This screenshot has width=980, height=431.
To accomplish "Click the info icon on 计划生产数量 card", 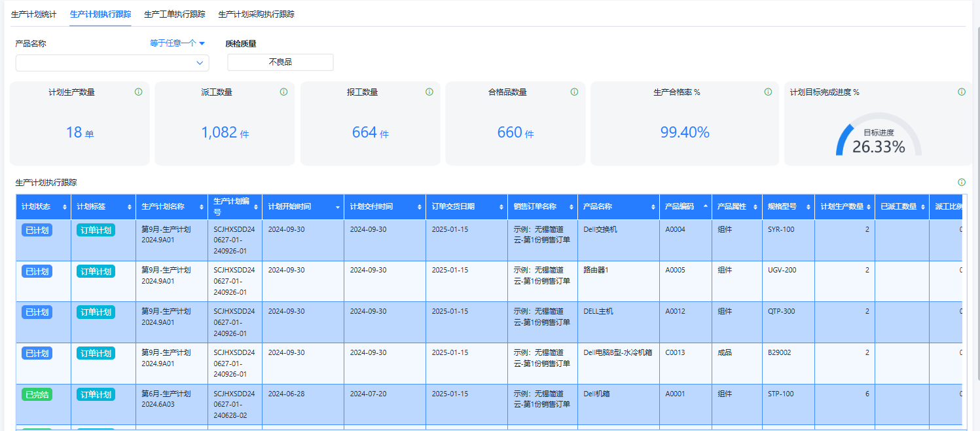I will [x=138, y=92].
